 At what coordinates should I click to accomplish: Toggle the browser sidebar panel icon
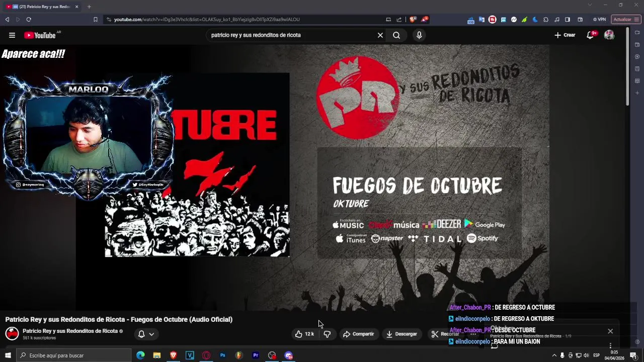click(568, 20)
